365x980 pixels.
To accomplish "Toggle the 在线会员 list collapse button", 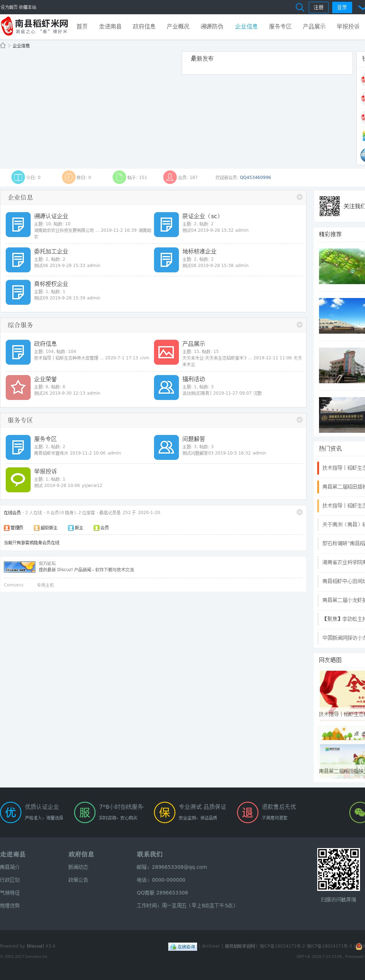I will (x=299, y=512).
